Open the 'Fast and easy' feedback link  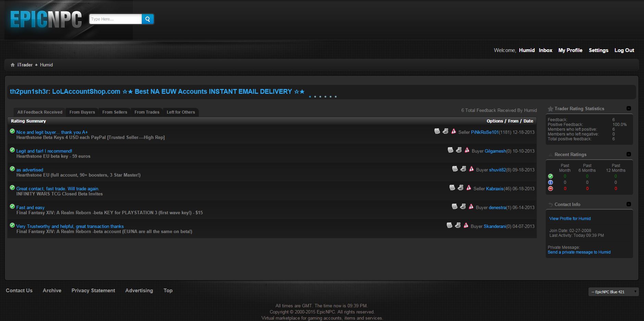click(x=30, y=207)
